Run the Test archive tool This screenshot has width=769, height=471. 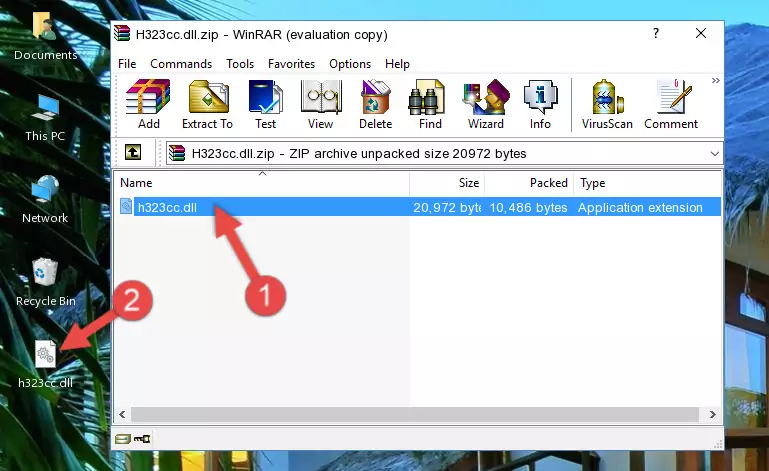[265, 105]
